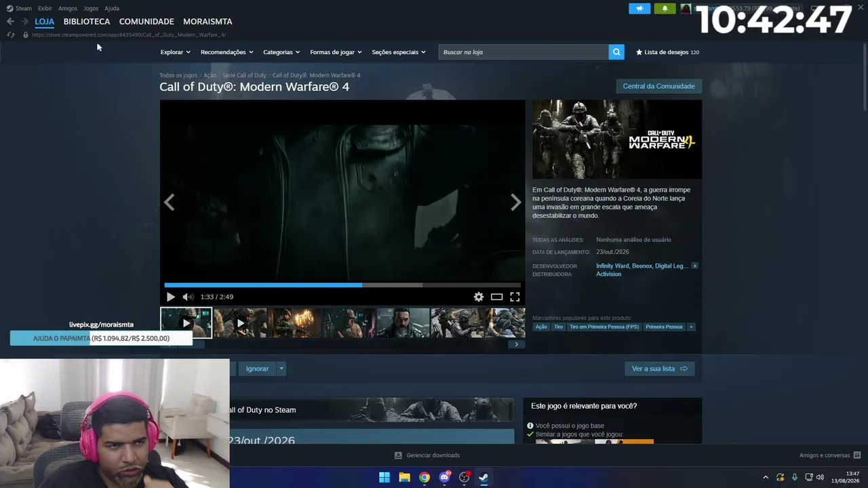
Task: Play the trailer video
Action: pos(170,297)
